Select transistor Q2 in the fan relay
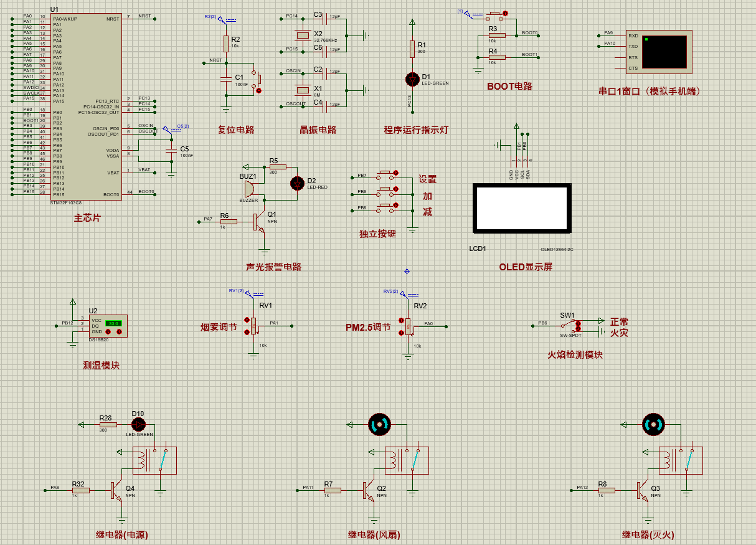The width and height of the screenshot is (756, 545). coord(370,491)
